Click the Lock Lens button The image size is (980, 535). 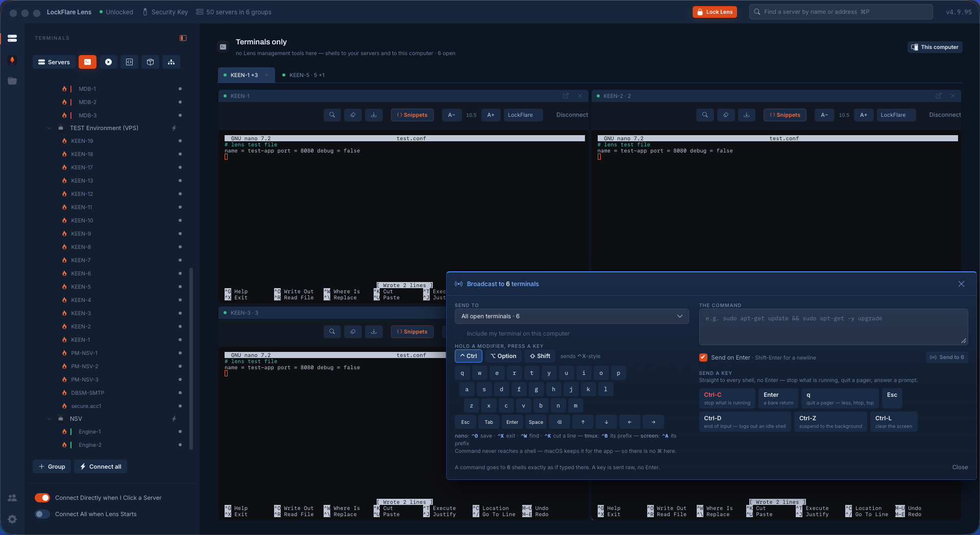pyautogui.click(x=715, y=12)
